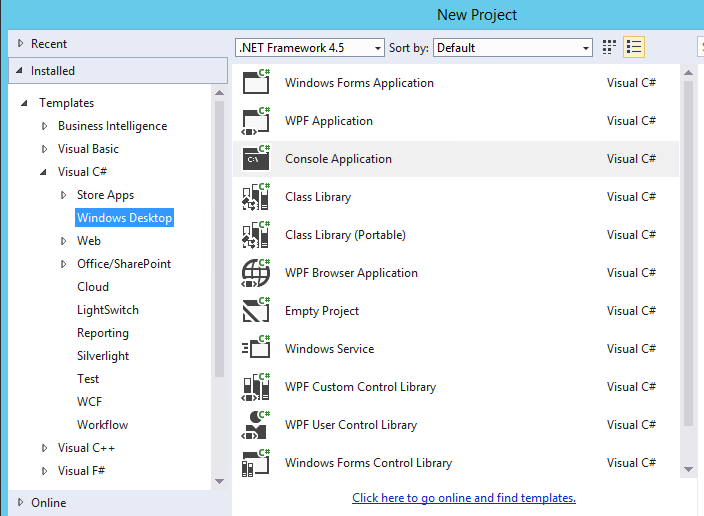Click the WPF User Control Library icon
The image size is (704, 516).
click(256, 424)
